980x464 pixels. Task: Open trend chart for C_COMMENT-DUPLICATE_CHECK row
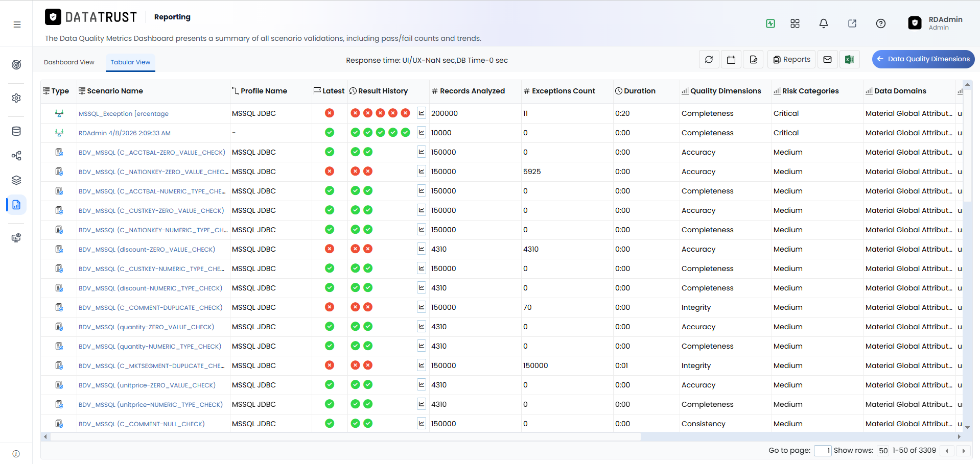[x=422, y=307]
